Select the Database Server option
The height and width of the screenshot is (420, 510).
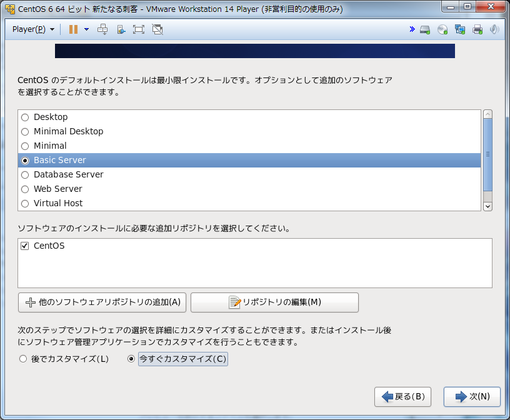click(x=249, y=175)
